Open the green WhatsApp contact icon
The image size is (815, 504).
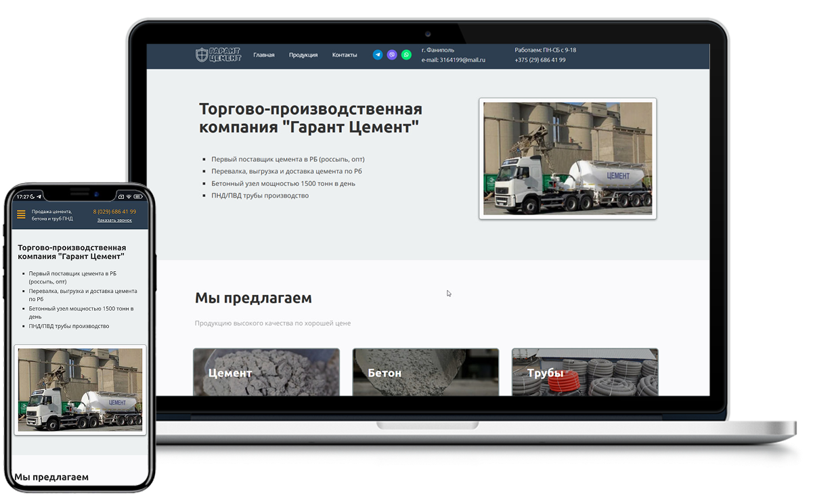click(406, 55)
